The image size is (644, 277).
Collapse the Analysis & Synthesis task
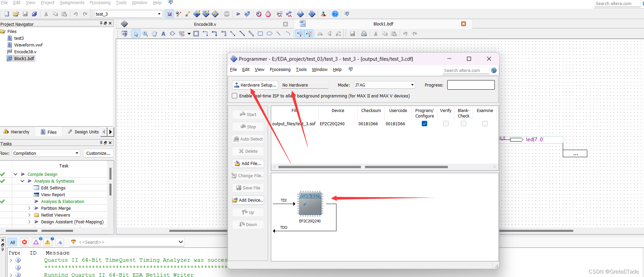(22, 181)
